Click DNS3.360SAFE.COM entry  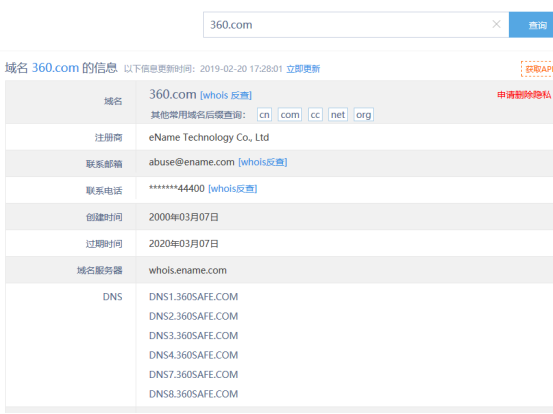coord(194,336)
